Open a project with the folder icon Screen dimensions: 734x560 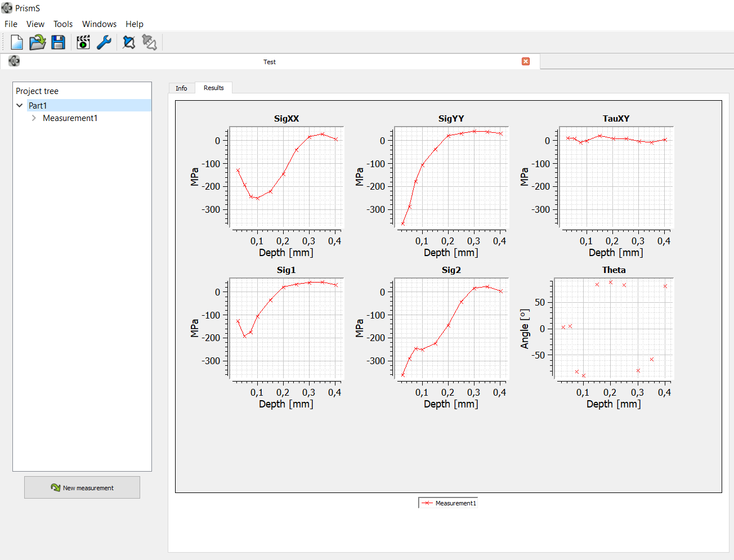pyautogui.click(x=37, y=42)
